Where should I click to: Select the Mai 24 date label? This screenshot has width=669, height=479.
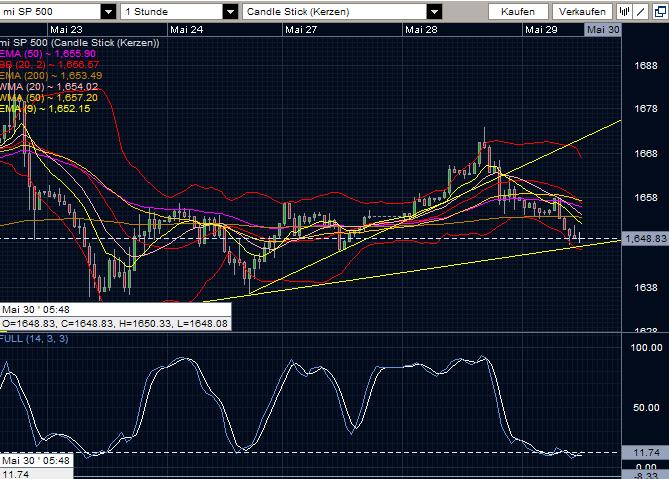point(186,29)
